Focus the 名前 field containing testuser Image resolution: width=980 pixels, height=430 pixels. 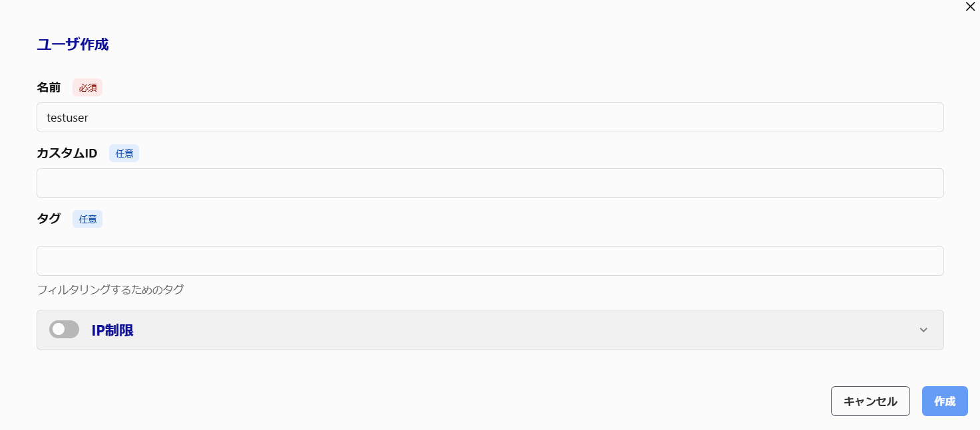click(490, 118)
